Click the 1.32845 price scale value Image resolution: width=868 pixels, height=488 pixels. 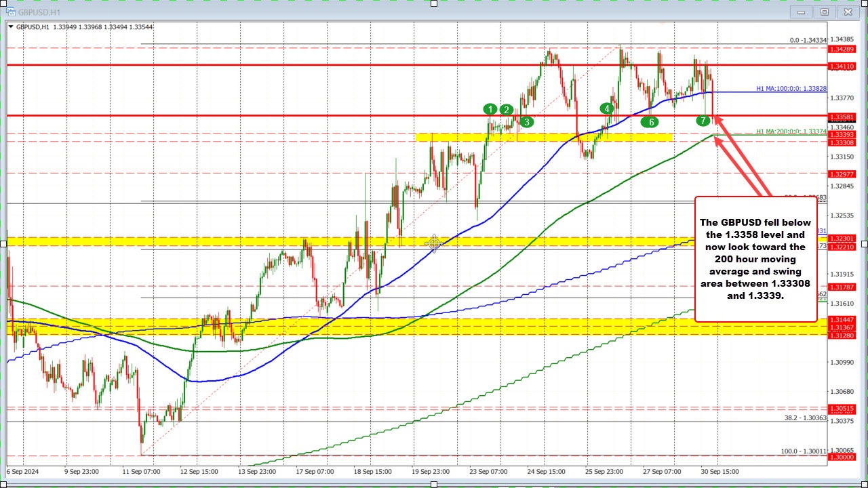841,186
